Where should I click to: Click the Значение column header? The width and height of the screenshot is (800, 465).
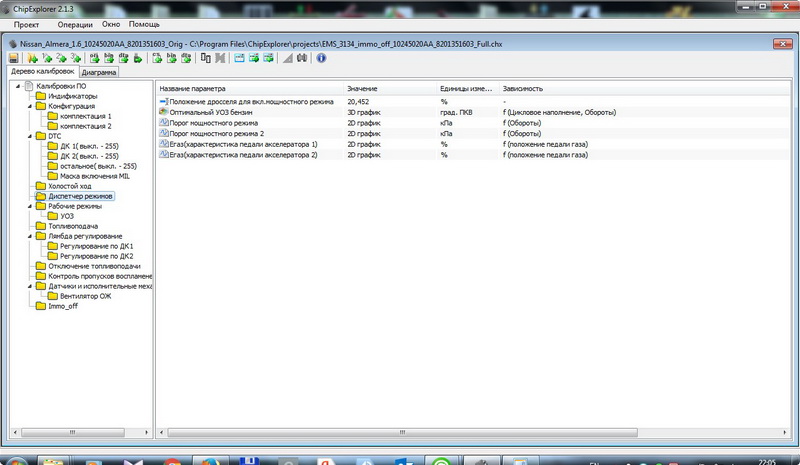pyautogui.click(x=362, y=89)
